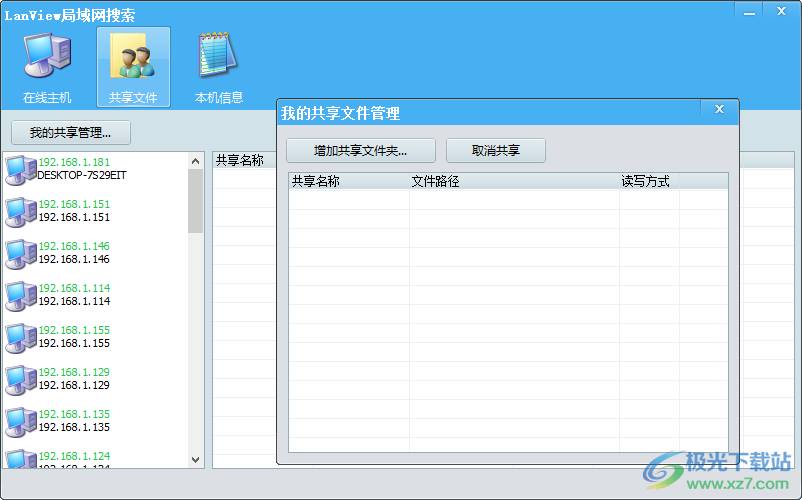The height and width of the screenshot is (500, 802).
Task: Select the computer icon for 192.168.1.151
Action: click(20, 212)
